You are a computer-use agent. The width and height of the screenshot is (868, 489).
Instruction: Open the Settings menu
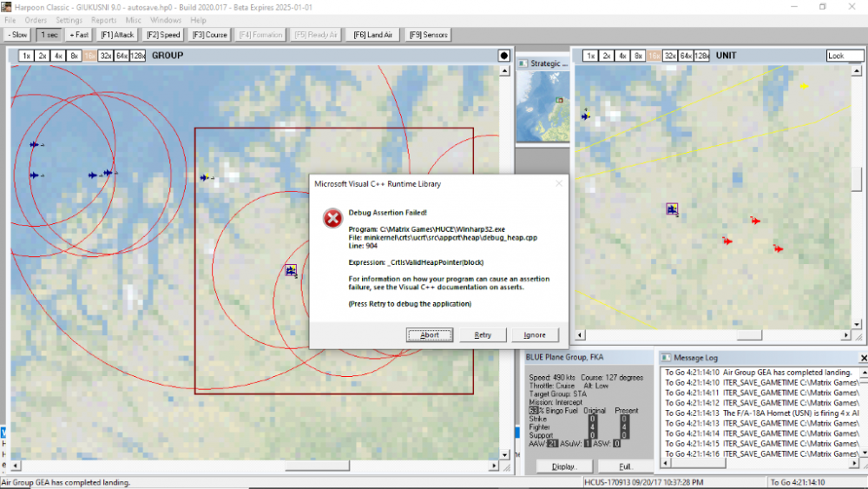tap(69, 20)
